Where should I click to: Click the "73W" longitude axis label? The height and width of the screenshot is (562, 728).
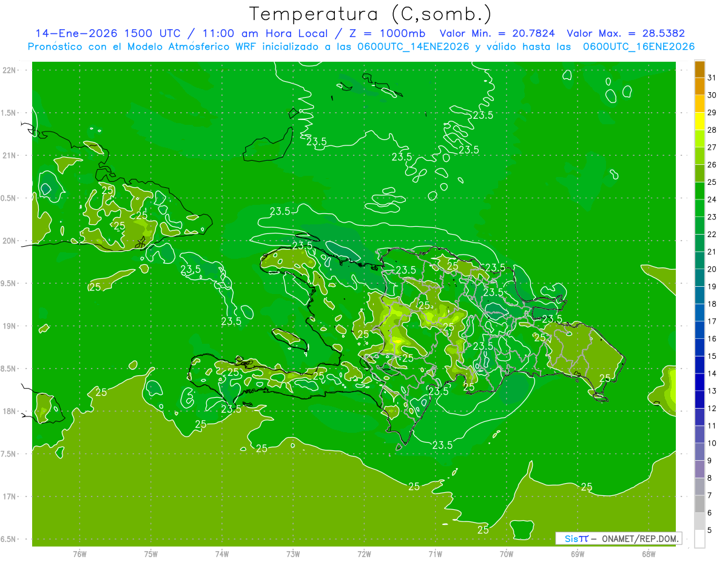point(293,554)
